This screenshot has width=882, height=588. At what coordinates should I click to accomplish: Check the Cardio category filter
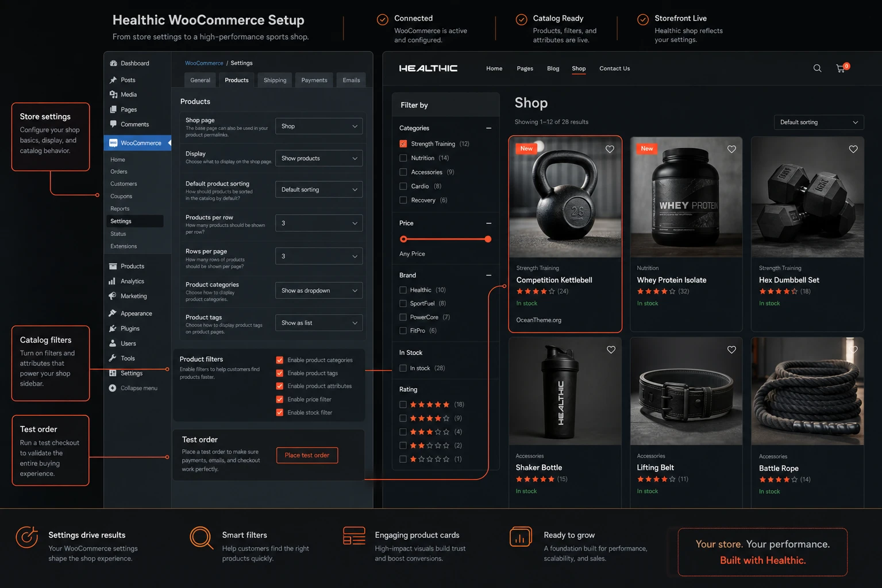(x=403, y=186)
